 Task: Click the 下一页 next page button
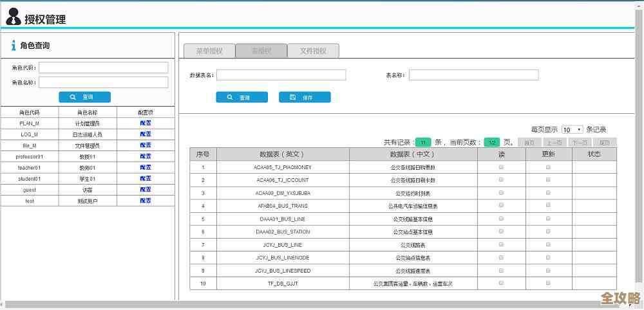click(580, 143)
